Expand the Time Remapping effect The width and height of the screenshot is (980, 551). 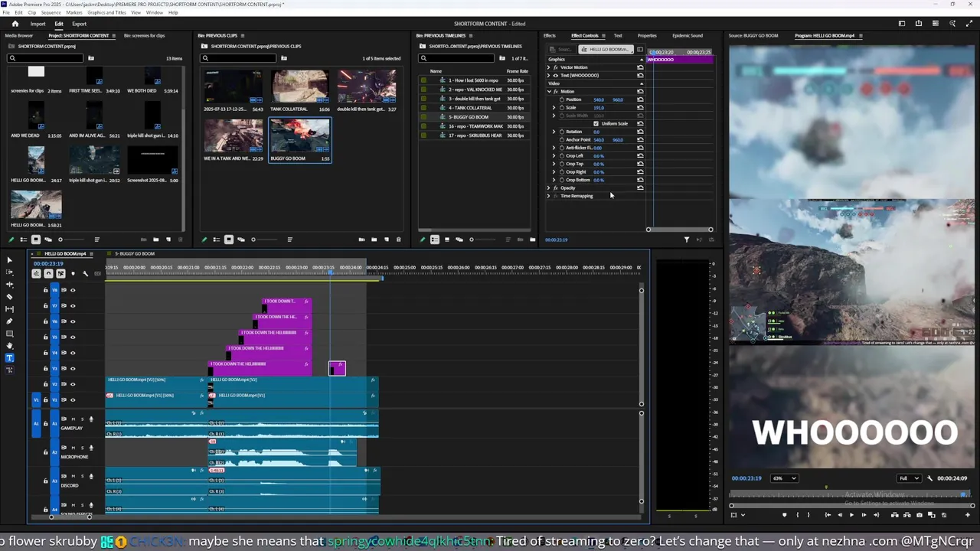[548, 196]
